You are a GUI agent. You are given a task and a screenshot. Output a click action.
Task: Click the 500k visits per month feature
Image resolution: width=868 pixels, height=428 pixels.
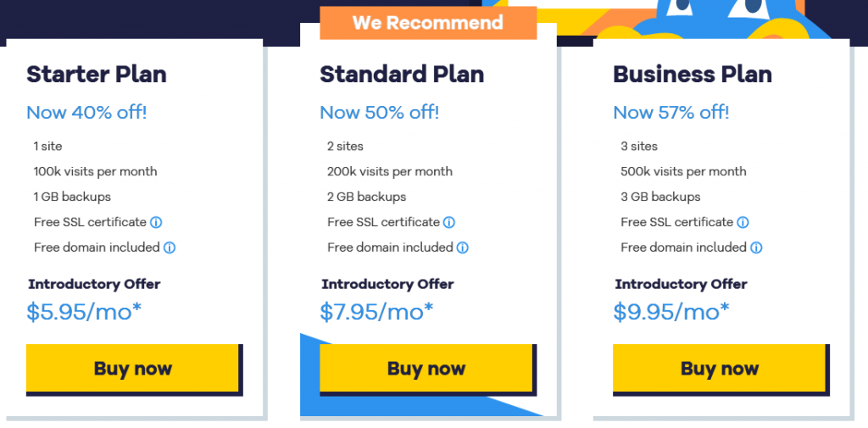683,171
